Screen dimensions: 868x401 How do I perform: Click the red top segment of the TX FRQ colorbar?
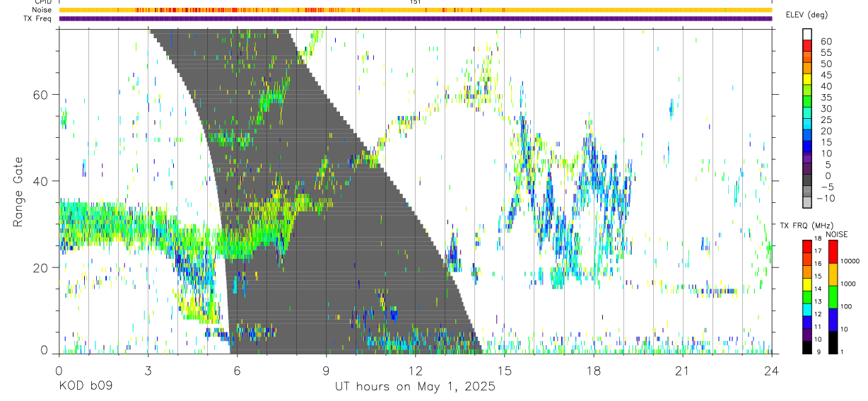[x=807, y=245]
